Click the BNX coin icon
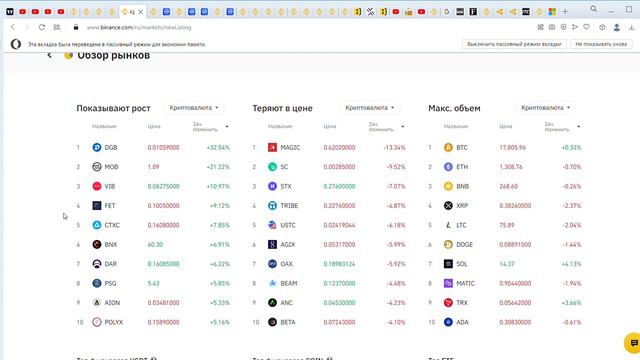 pos(97,244)
